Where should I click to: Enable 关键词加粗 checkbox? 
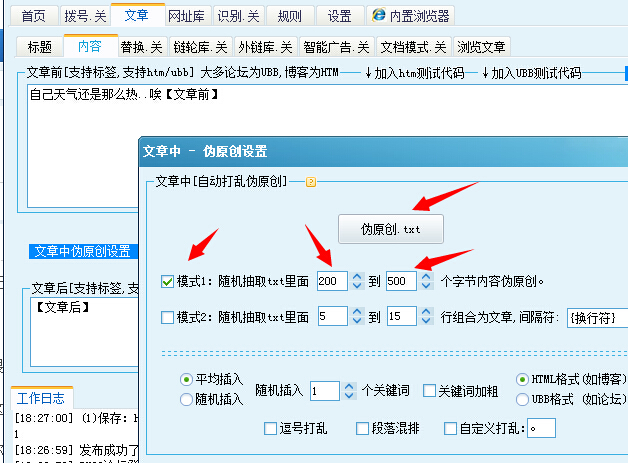(x=429, y=391)
